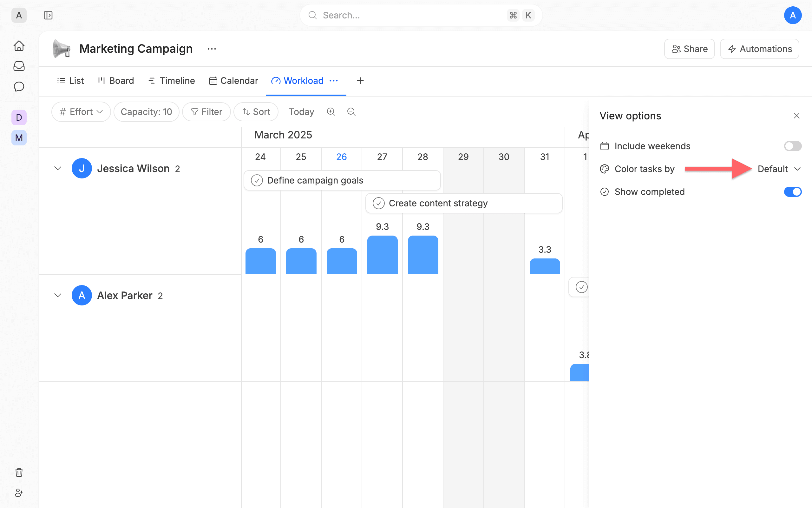
Task: Click the 3.3 workload bar on March 31
Action: coord(545,266)
